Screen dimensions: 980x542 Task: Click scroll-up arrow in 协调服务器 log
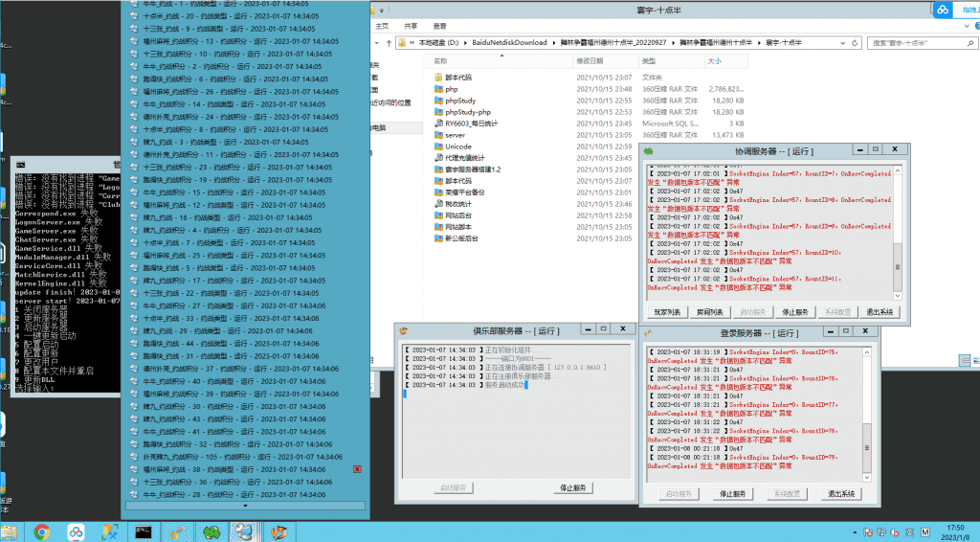pyautogui.click(x=898, y=170)
